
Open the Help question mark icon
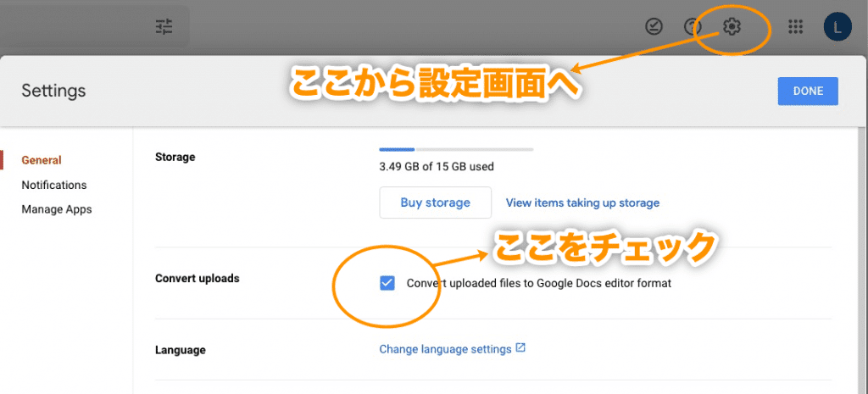[693, 27]
